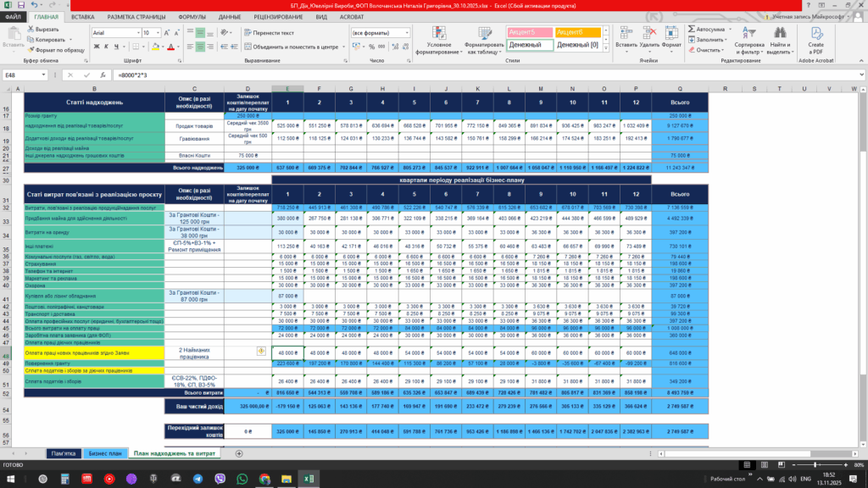Apply the Акцент6 cell style
This screenshot has height=488, width=868.
pyautogui.click(x=578, y=31)
